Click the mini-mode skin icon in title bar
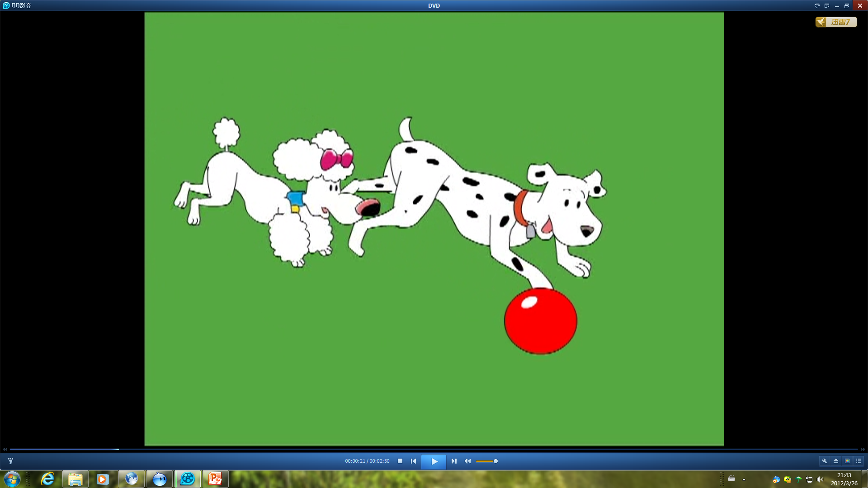Viewport: 868px width, 488px height. (827, 6)
